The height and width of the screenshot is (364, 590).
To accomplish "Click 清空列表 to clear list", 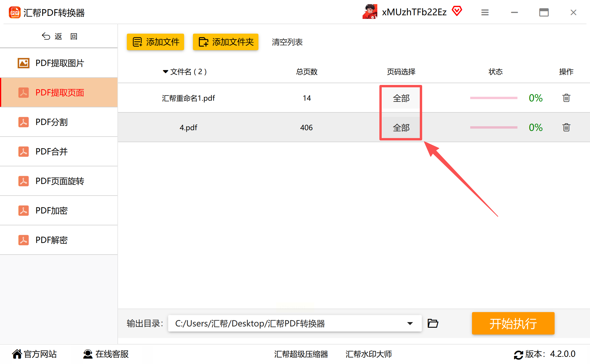I will click(287, 42).
